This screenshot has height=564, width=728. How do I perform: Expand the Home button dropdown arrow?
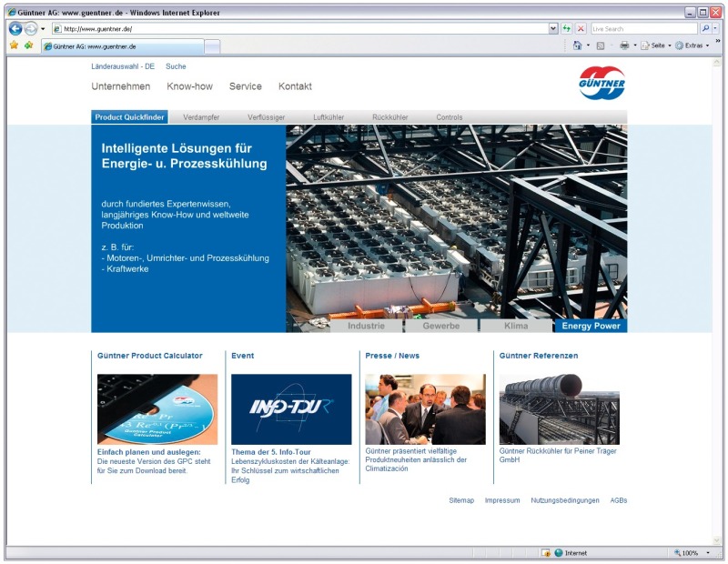[588, 45]
